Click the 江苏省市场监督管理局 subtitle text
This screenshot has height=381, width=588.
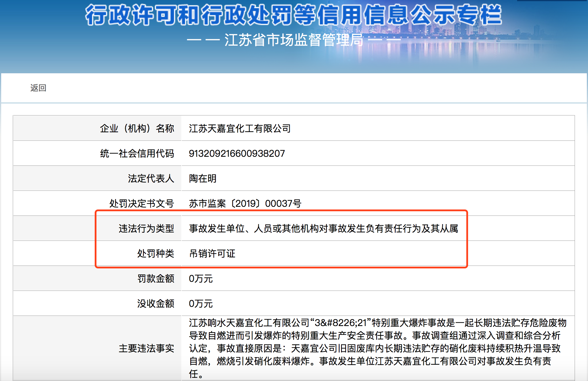click(x=293, y=40)
